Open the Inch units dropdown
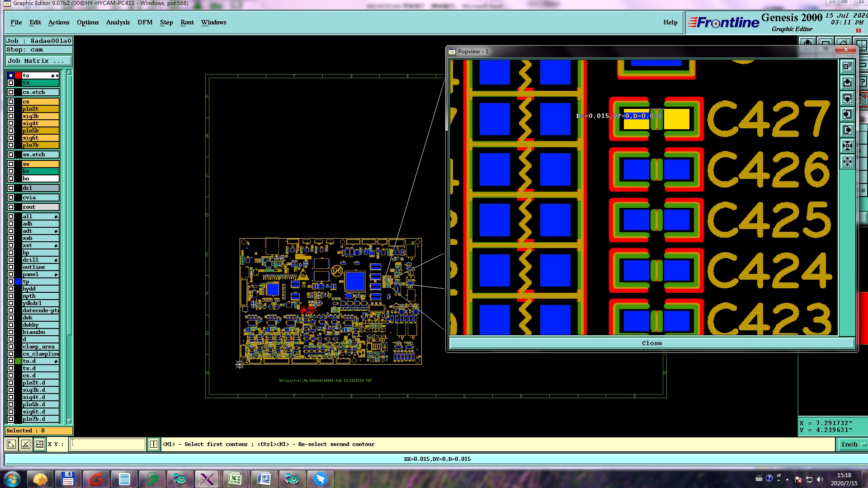The height and width of the screenshot is (488, 868). 853,444
